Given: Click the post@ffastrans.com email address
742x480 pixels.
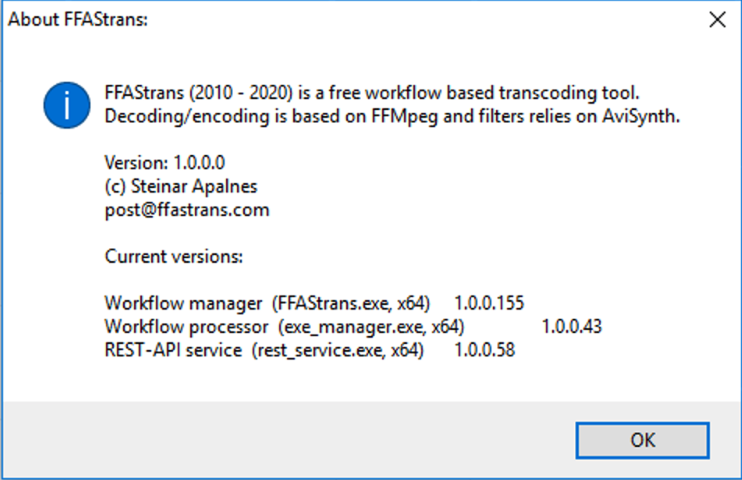Looking at the screenshot, I should point(187,210).
